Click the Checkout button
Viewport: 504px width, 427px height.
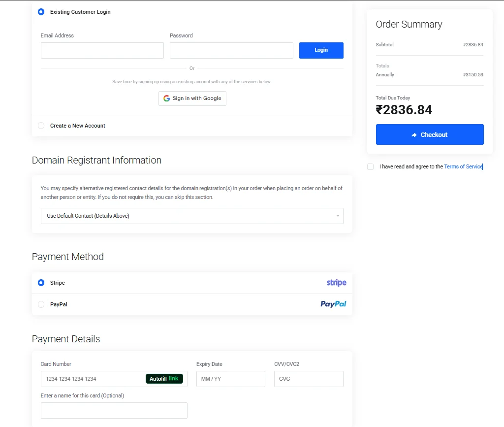[x=429, y=134]
